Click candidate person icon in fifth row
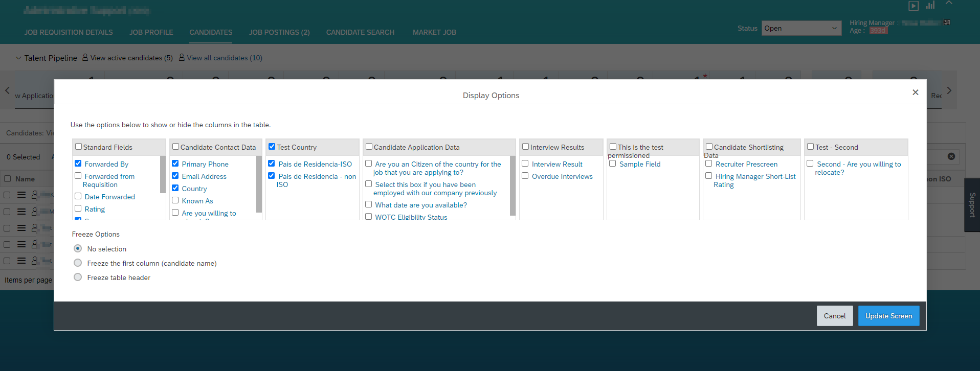 (35, 261)
